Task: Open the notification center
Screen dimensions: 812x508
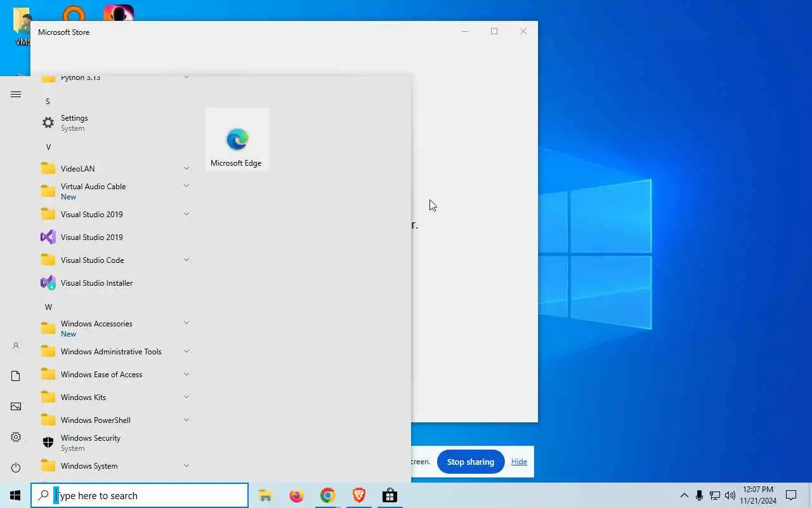Action: (791, 495)
